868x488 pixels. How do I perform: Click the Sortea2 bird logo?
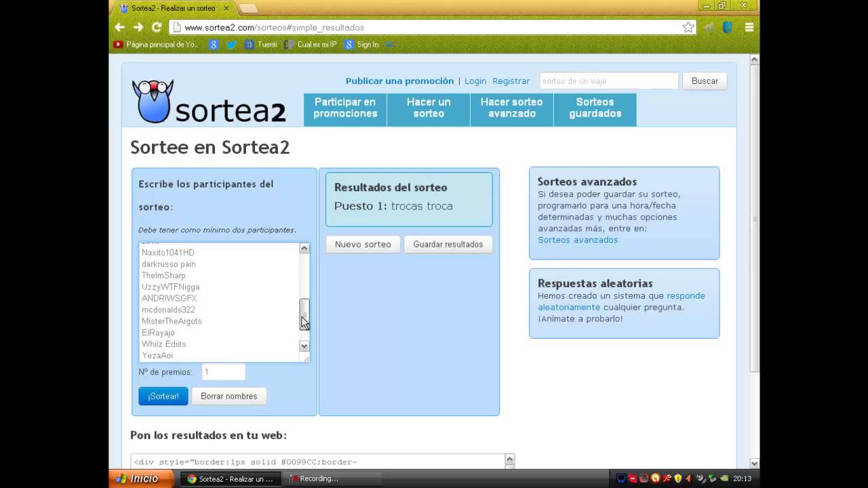click(153, 101)
